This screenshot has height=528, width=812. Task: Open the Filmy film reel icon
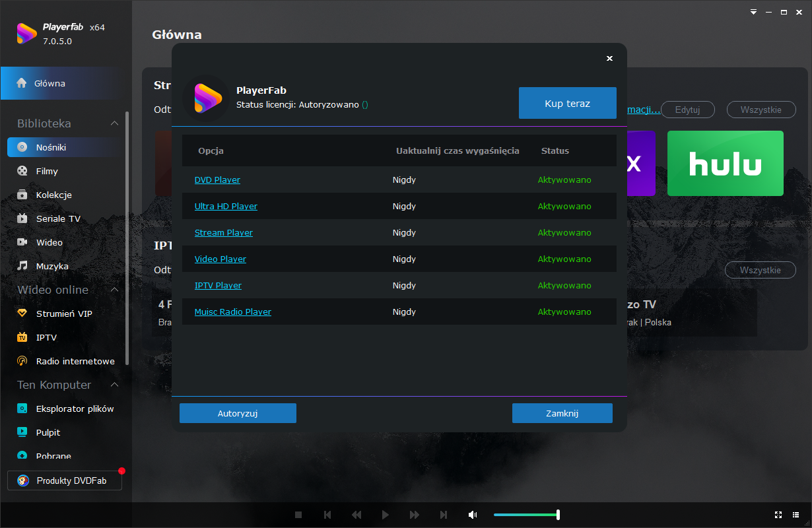point(22,171)
